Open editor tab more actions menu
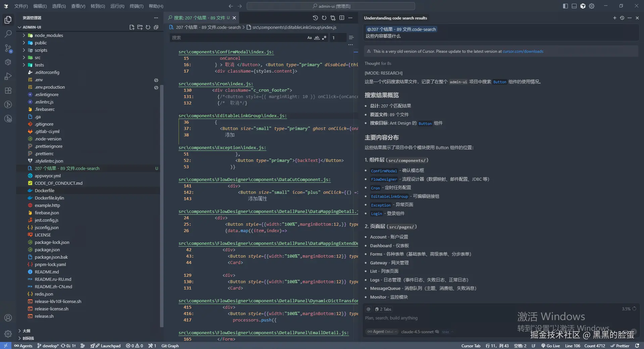The height and width of the screenshot is (349, 644). point(350,18)
